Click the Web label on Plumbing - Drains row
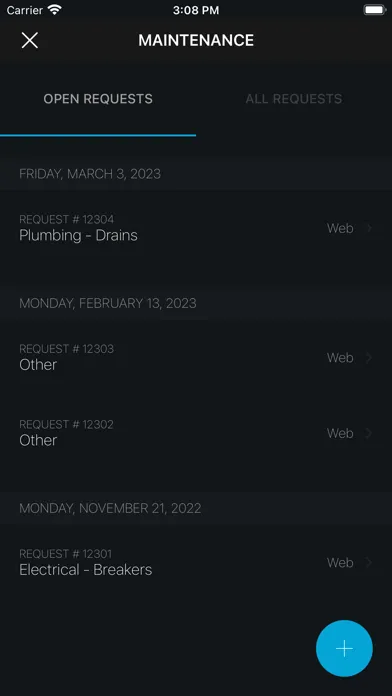Screen dimensions: 392x696 [340, 228]
